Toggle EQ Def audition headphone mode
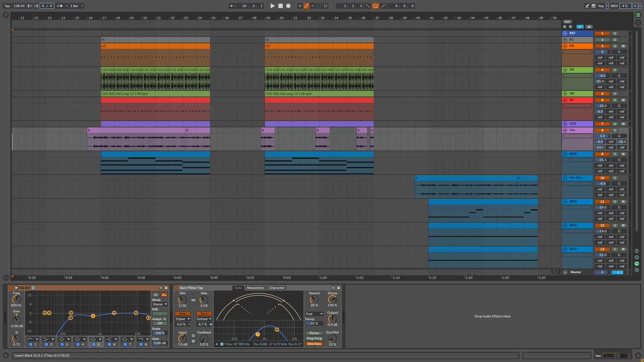This screenshot has width=644, height=362. 156,295
